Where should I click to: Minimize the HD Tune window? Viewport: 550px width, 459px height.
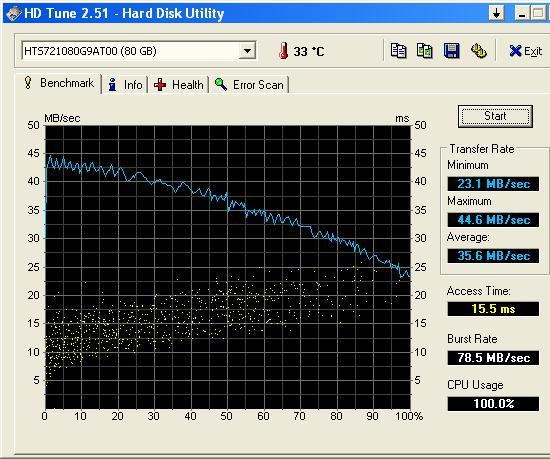tap(522, 13)
